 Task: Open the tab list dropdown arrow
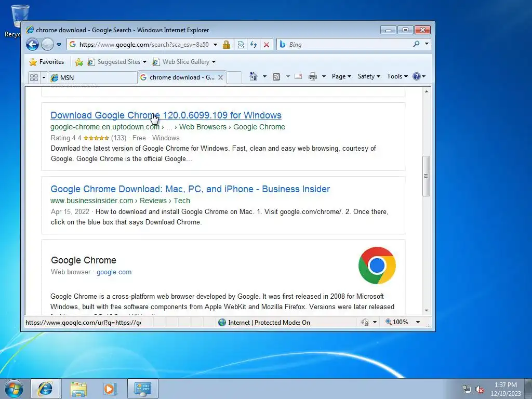pyautogui.click(x=44, y=78)
